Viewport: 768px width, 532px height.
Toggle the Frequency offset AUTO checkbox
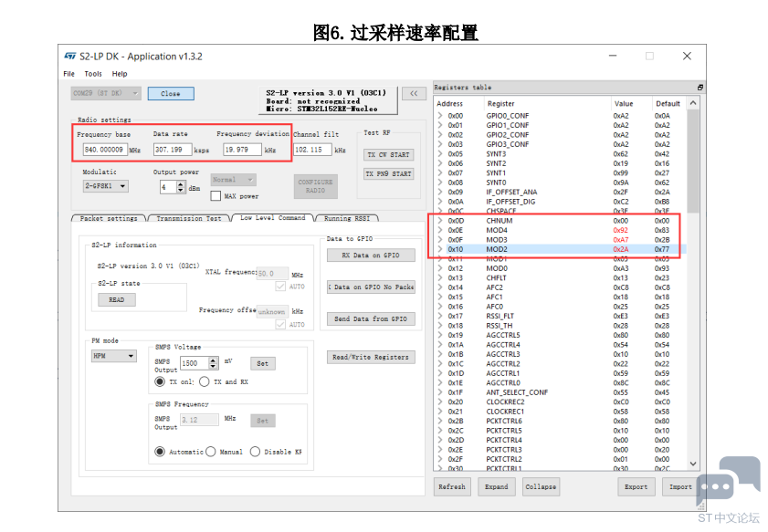(280, 325)
